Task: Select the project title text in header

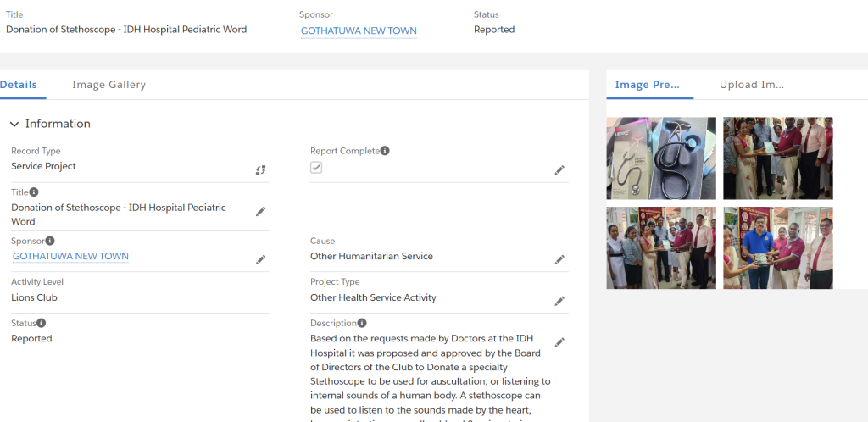Action: pos(126,30)
